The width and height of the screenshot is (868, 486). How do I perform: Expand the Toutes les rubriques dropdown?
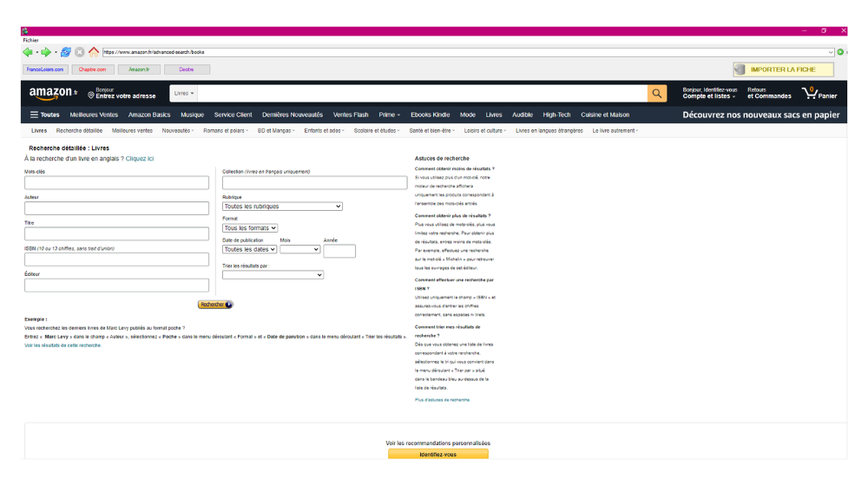pos(282,207)
